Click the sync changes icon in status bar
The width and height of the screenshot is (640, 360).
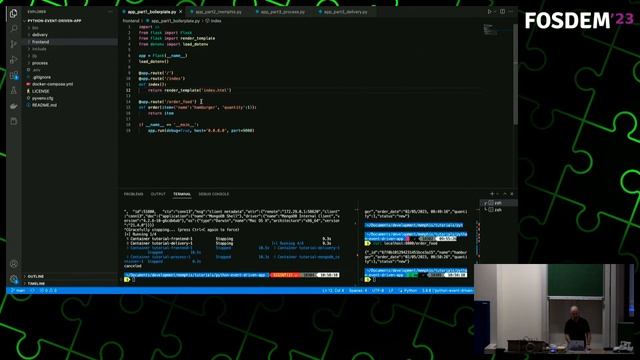pos(32,291)
